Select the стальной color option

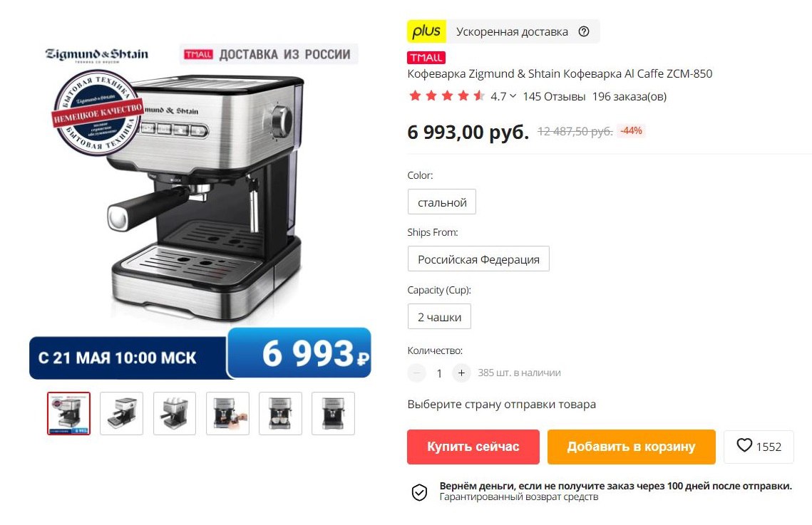442,202
